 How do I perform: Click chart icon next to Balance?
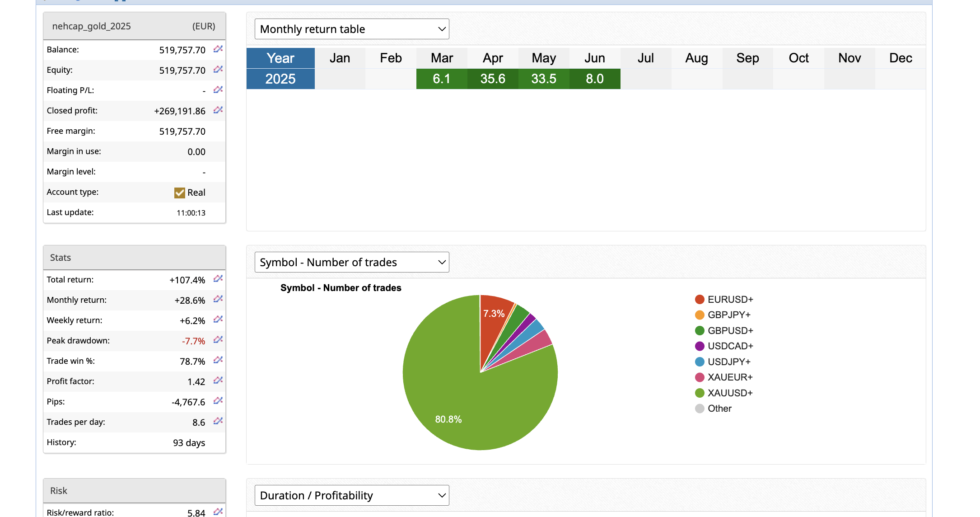[218, 49]
